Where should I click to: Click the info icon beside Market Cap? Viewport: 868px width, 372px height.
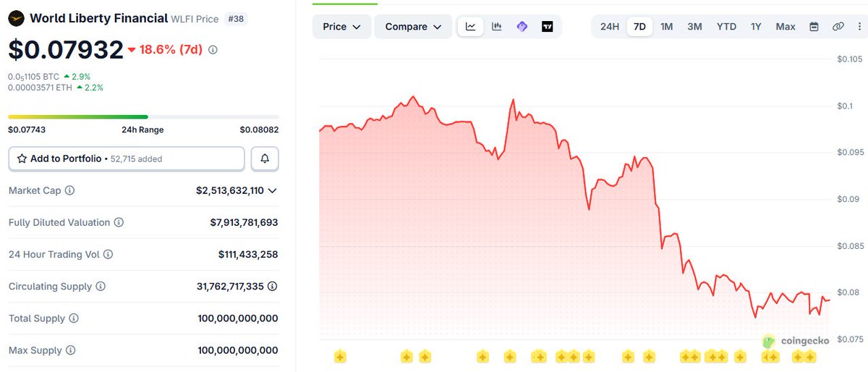pyautogui.click(x=69, y=190)
